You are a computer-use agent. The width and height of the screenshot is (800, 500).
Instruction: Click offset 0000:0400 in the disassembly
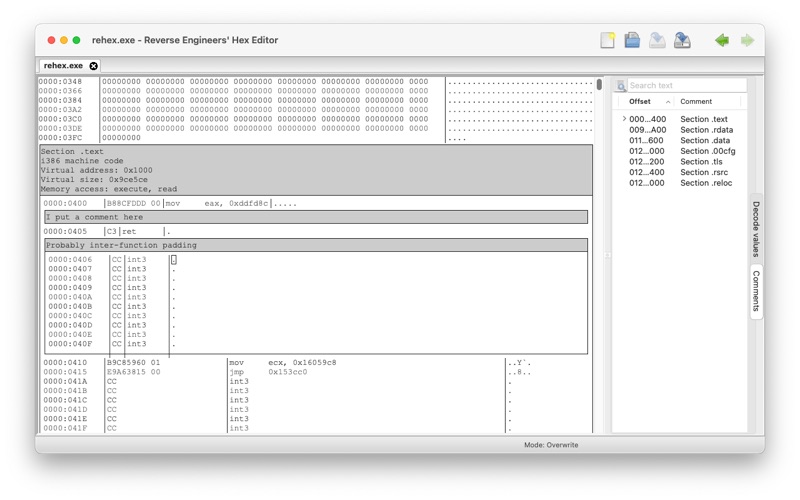click(65, 204)
